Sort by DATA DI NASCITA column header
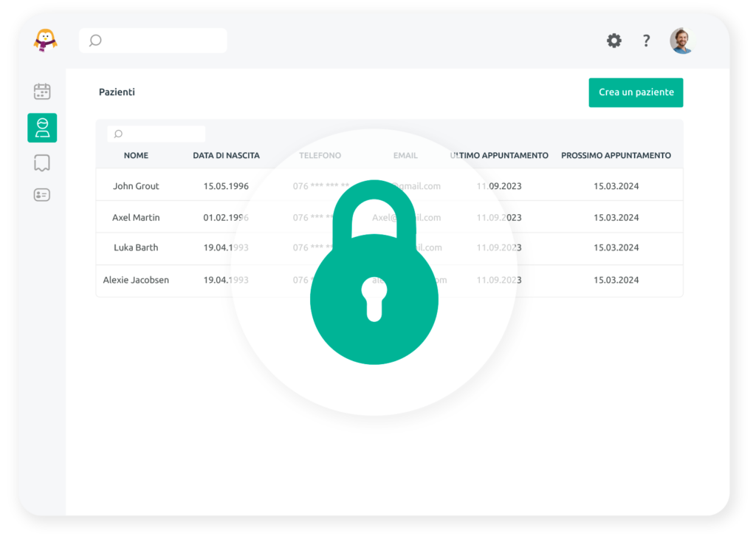 pos(226,155)
